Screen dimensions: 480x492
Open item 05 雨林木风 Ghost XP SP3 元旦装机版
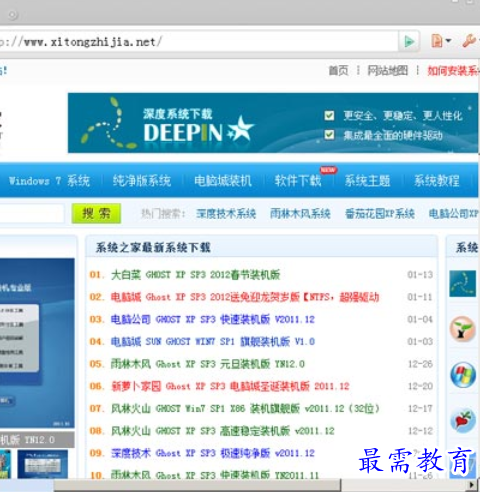coord(208,364)
